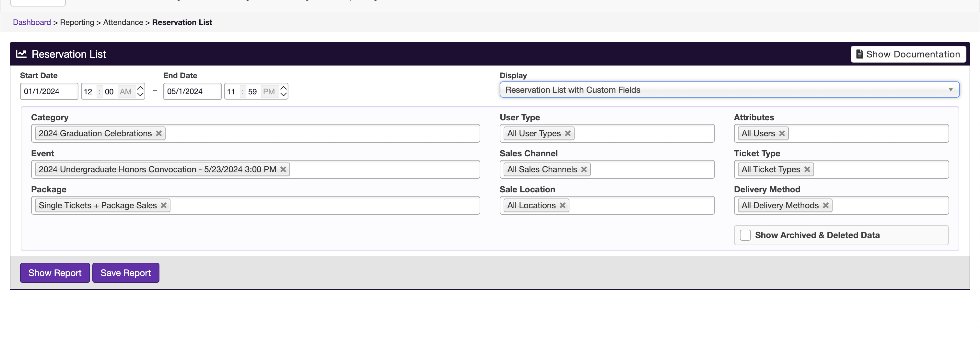Screen dimensions: 980x362
Task: Click the Show Report button
Action: [55, 272]
